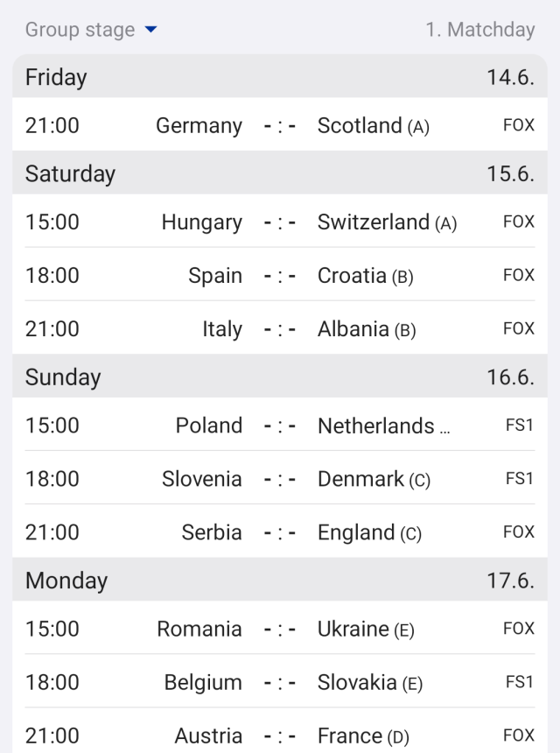This screenshot has height=753, width=560.
Task: Click the Sunday 16.6. date header
Action: coord(280,377)
